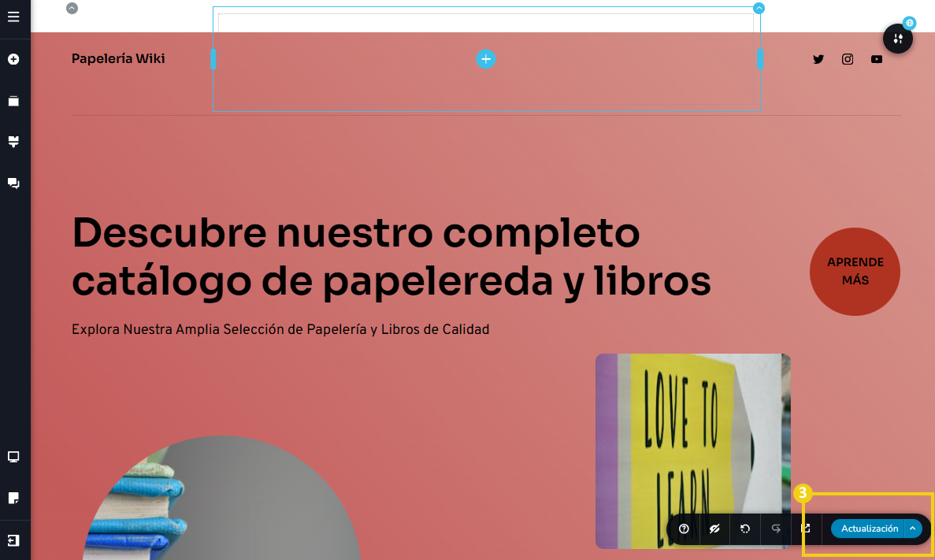Click the blue plus to add widget in column
Screen dimensions: 935x560
point(486,59)
